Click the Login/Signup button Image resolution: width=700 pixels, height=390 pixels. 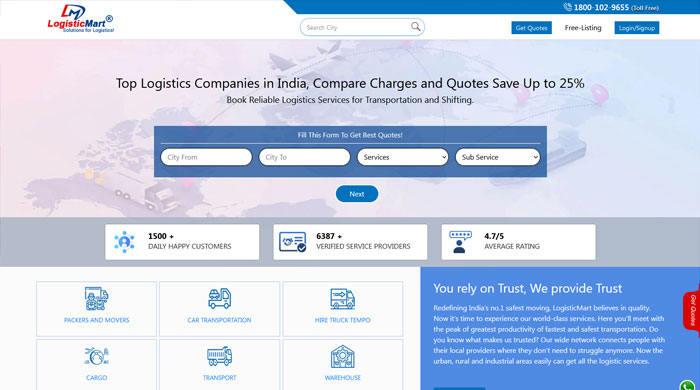click(x=637, y=28)
